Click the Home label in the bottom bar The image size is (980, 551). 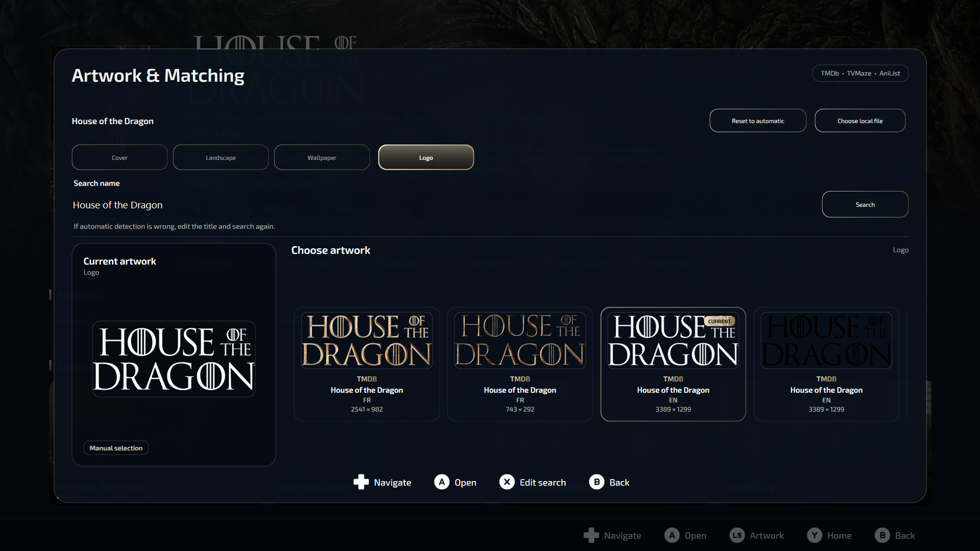tap(840, 536)
